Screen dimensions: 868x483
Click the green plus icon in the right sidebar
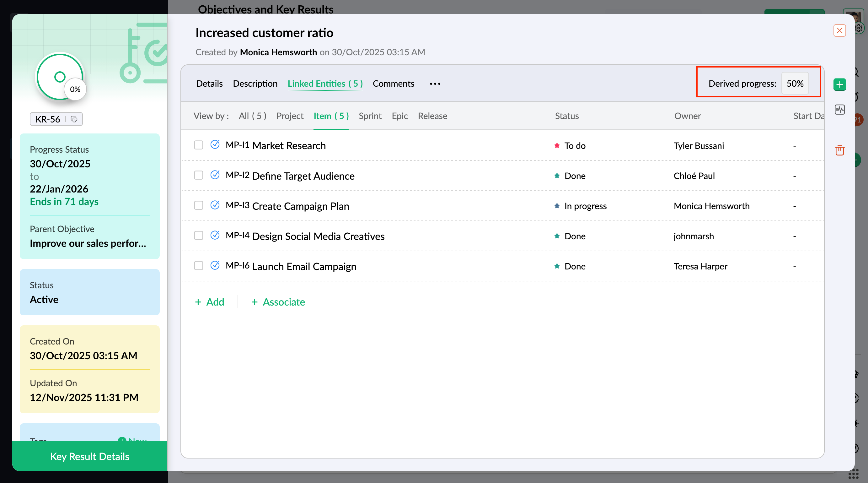click(x=839, y=84)
